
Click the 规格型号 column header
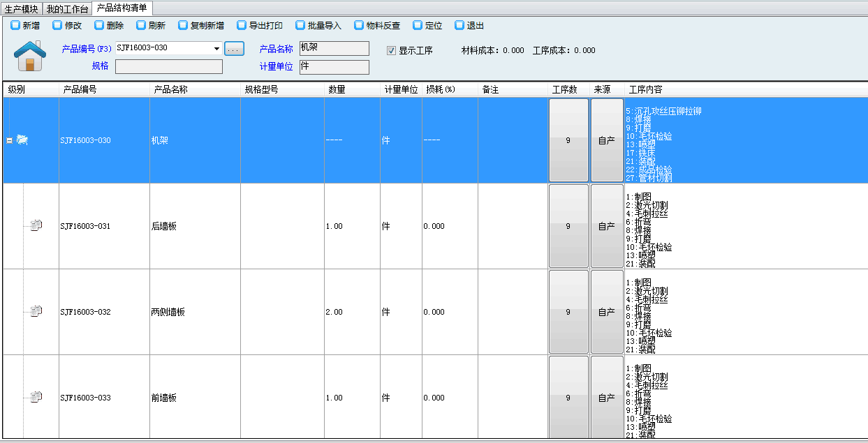point(283,90)
